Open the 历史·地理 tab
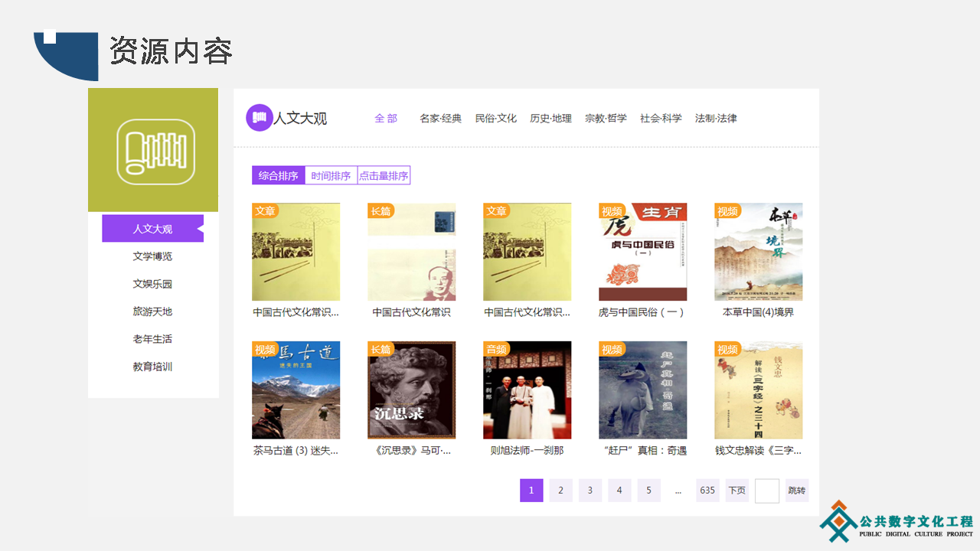980x551 pixels. click(551, 119)
